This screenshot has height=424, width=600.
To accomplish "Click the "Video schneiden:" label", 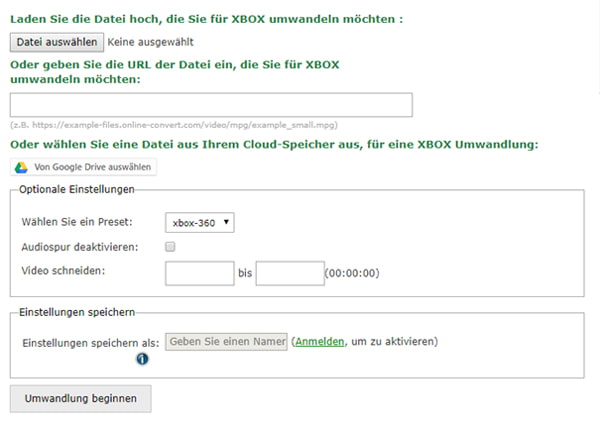I will tap(63, 271).
